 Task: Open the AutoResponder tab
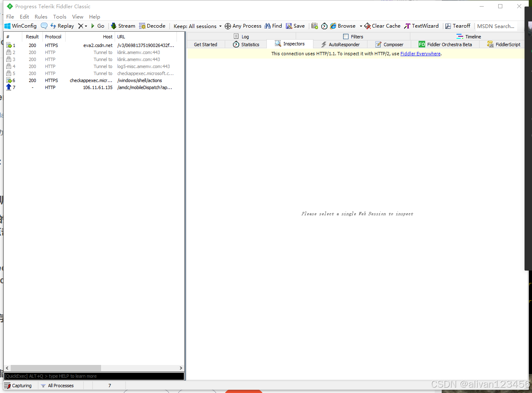(x=340, y=45)
